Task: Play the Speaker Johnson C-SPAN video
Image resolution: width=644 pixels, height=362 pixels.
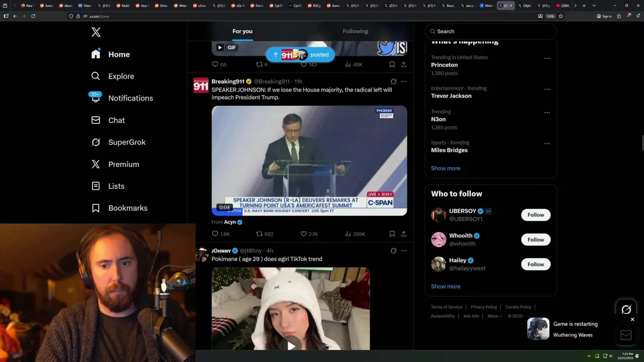Action: pyautogui.click(x=309, y=160)
